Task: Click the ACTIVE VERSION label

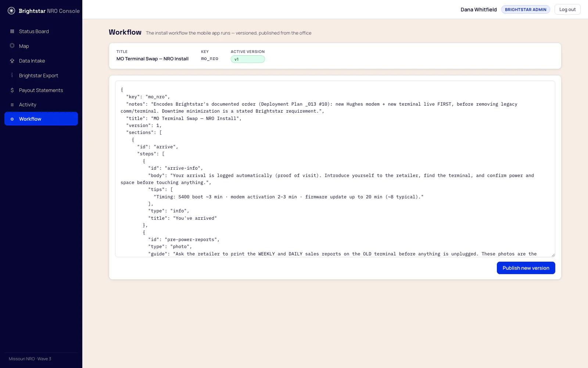Action: (248, 52)
